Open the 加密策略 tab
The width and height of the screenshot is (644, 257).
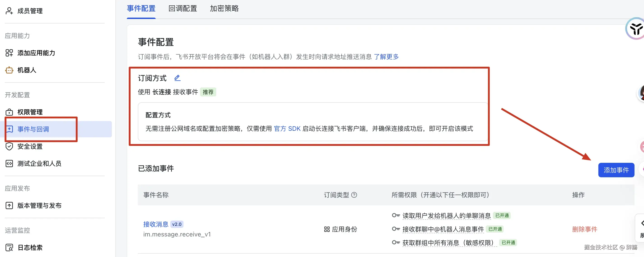click(224, 9)
